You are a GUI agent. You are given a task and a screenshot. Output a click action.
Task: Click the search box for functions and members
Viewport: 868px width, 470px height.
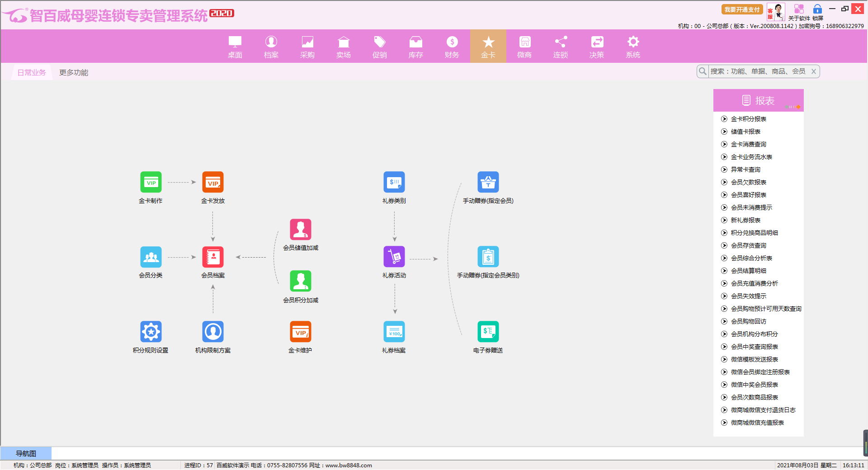[x=758, y=71]
